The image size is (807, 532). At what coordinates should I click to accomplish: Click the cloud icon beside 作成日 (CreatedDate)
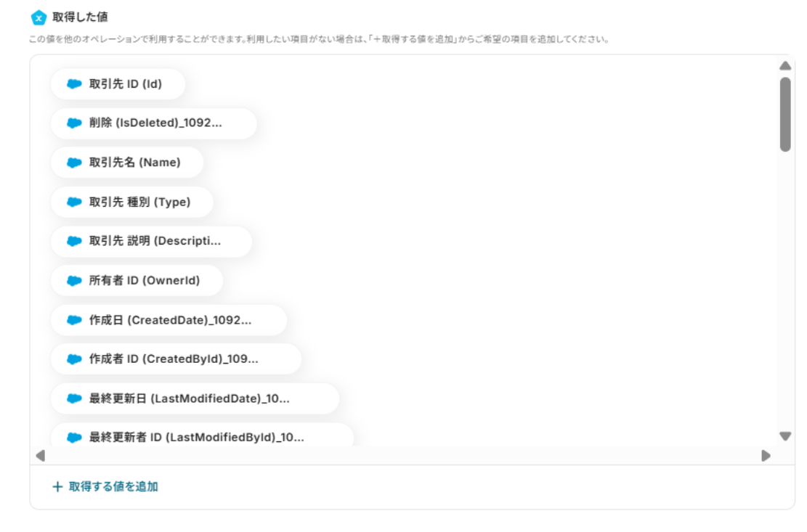coord(74,320)
